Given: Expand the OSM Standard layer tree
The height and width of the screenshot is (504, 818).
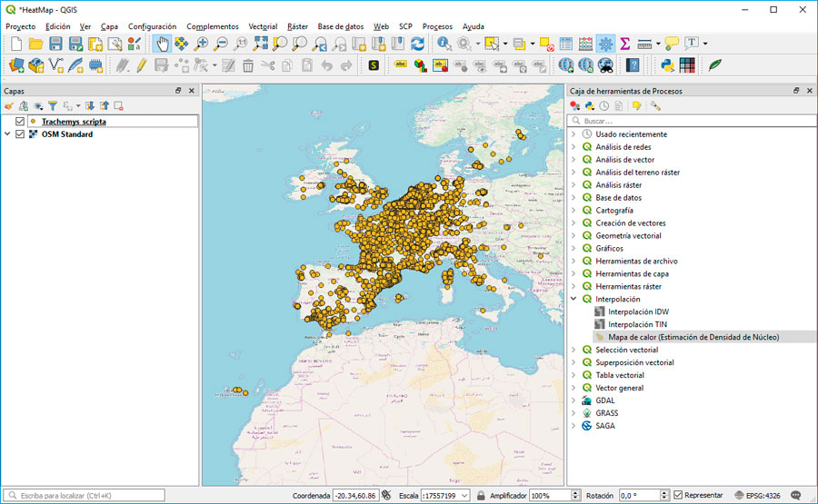Looking at the screenshot, I should 7,134.
